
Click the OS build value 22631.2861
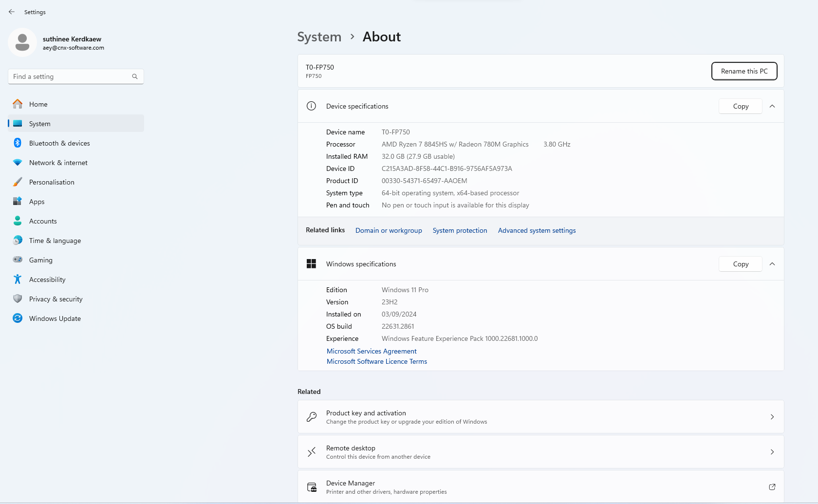pos(398,326)
